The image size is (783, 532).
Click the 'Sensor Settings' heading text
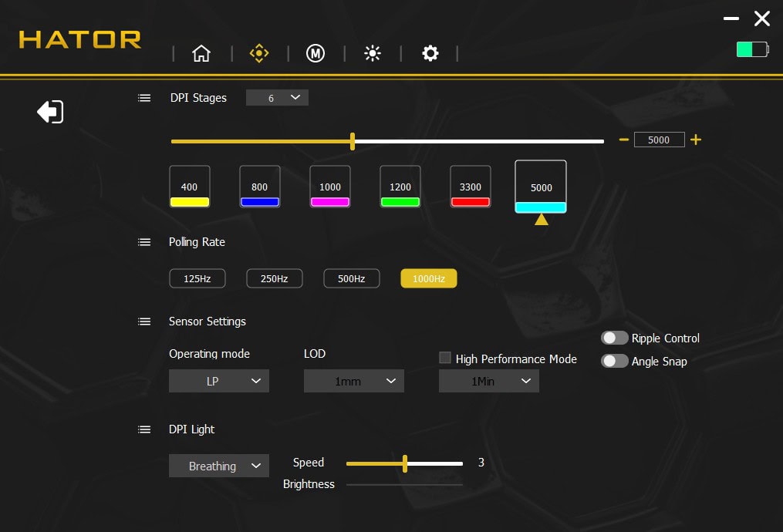[208, 322]
